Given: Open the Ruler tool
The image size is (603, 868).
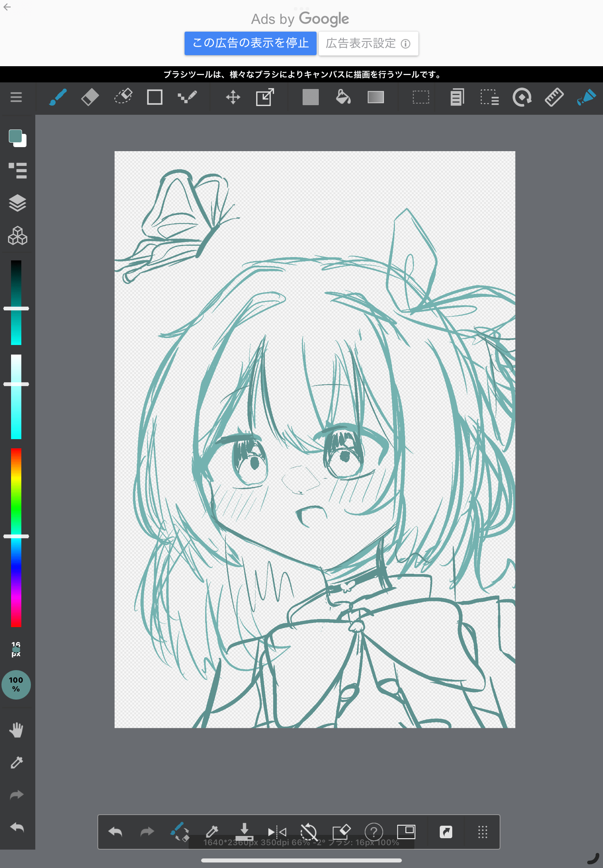Looking at the screenshot, I should (554, 97).
